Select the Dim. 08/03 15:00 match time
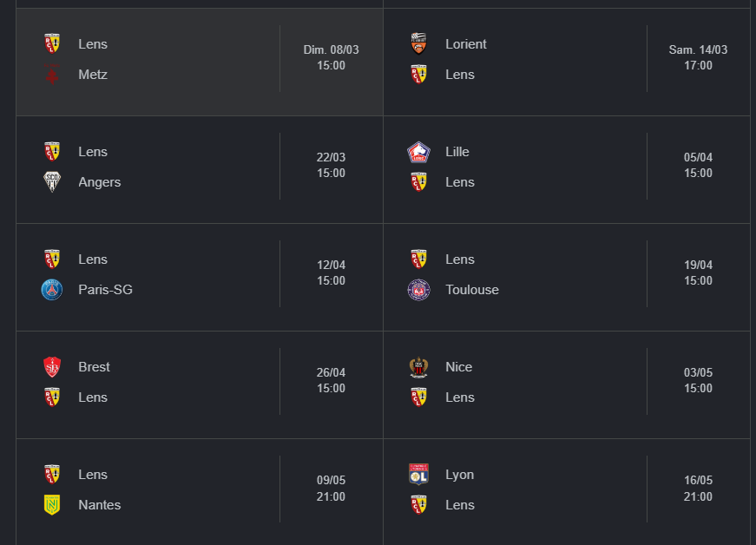Image resolution: width=756 pixels, height=545 pixels. (x=331, y=58)
